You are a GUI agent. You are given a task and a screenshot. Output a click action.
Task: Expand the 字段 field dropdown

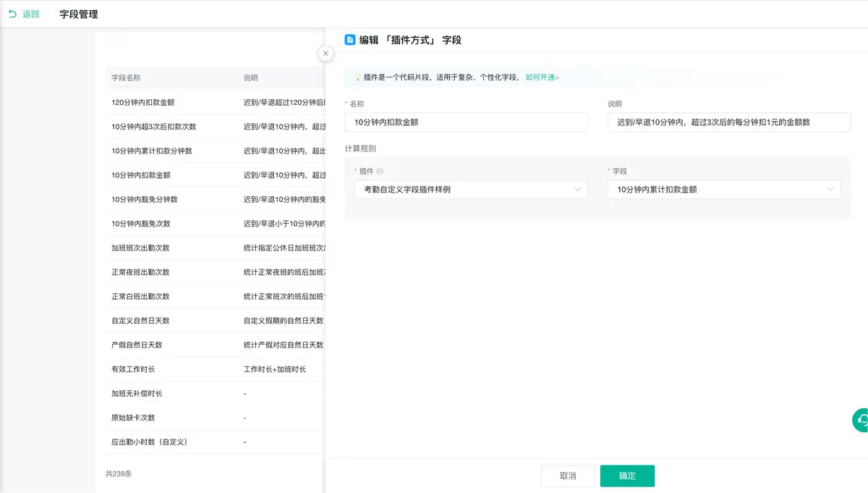pos(724,190)
